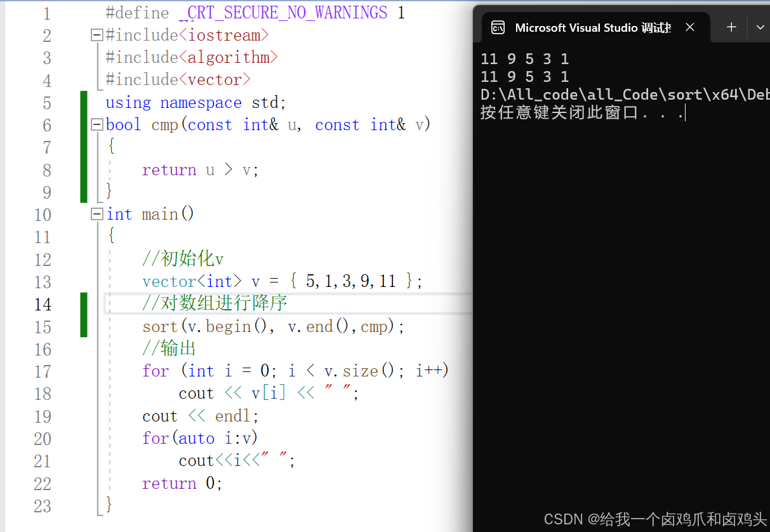
Task: Click the <algorithm> include on line 3
Action: tap(229, 57)
